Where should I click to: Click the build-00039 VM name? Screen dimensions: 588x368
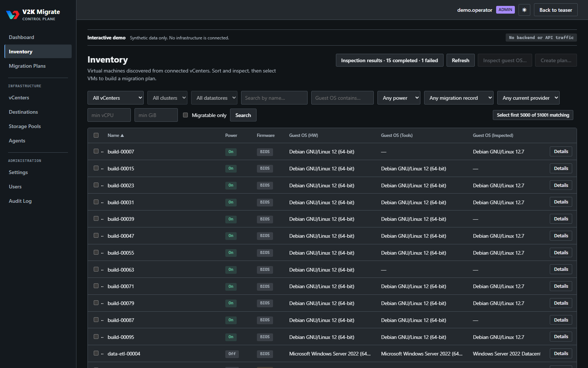pyautogui.click(x=121, y=219)
